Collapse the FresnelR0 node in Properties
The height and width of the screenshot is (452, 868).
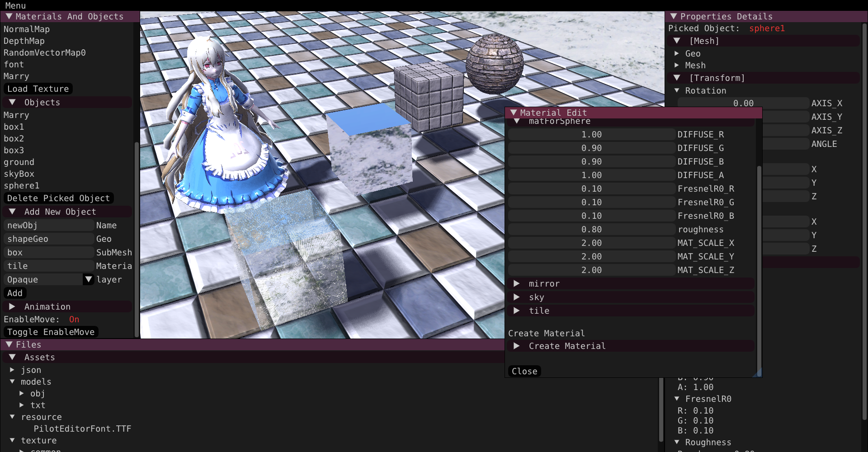677,399
